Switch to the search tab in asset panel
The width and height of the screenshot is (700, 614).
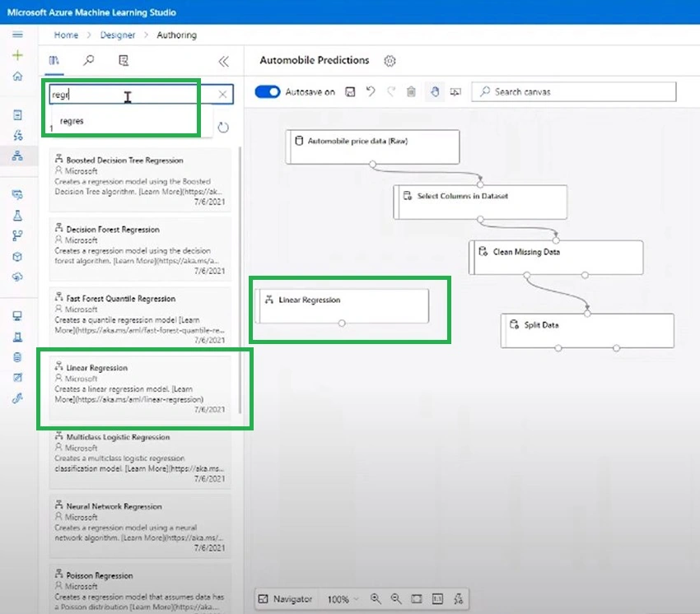click(89, 60)
